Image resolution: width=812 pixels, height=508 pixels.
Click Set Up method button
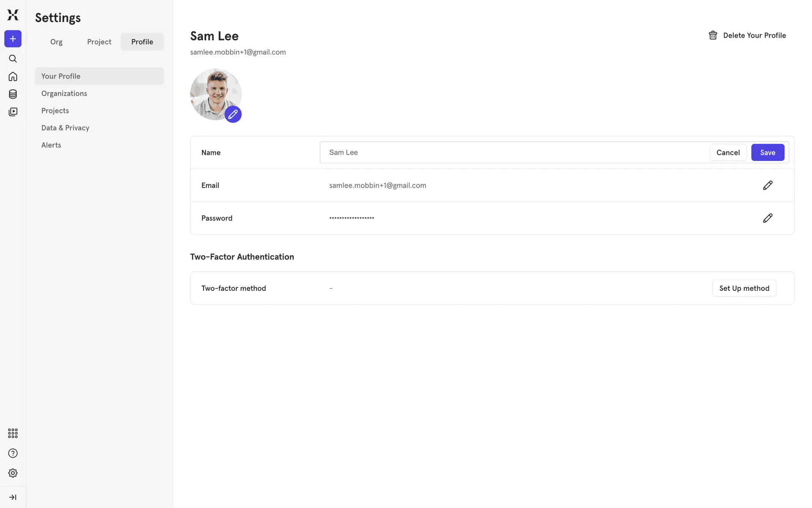(744, 288)
